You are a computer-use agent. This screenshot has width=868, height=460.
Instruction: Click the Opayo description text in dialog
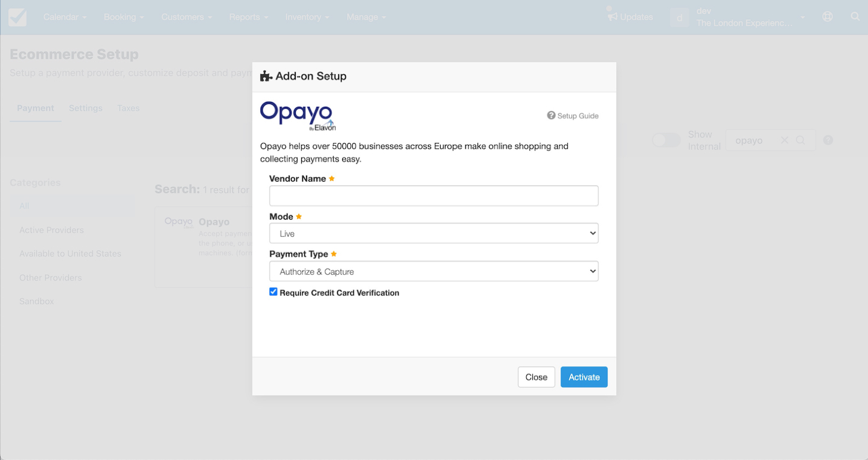point(415,153)
